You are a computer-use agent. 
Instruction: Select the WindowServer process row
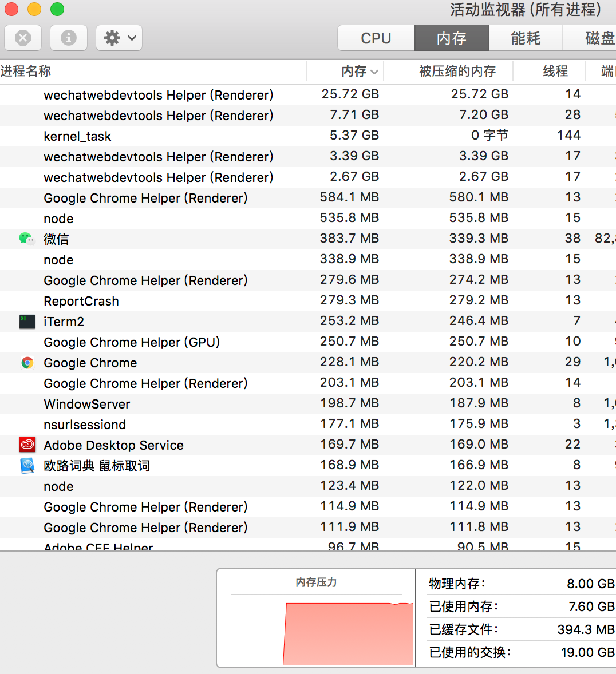(308, 403)
